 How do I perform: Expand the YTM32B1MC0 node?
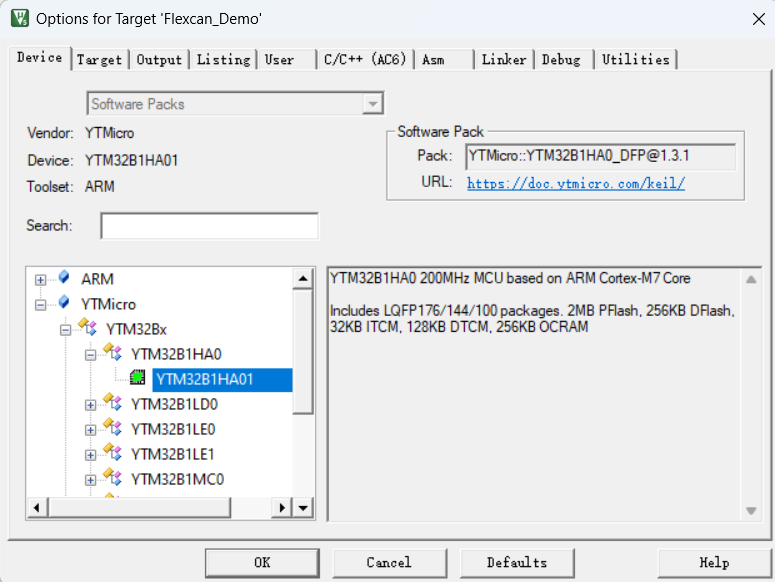point(90,480)
